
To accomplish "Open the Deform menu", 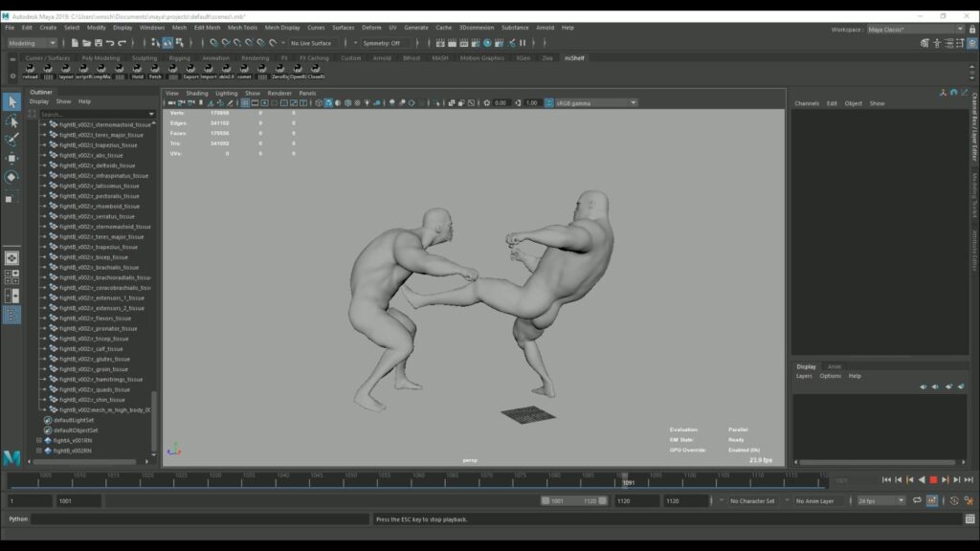I will pyautogui.click(x=371, y=28).
